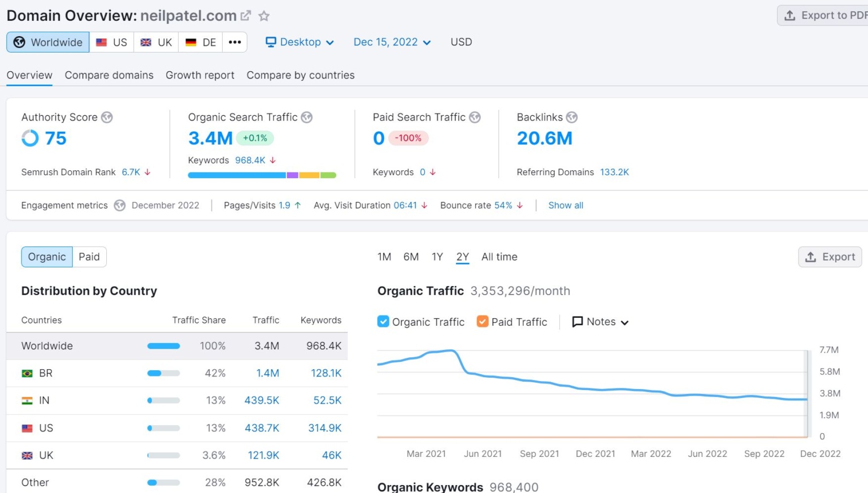Click the Paid Search Traffic info icon
This screenshot has height=493, width=868.
click(x=475, y=117)
